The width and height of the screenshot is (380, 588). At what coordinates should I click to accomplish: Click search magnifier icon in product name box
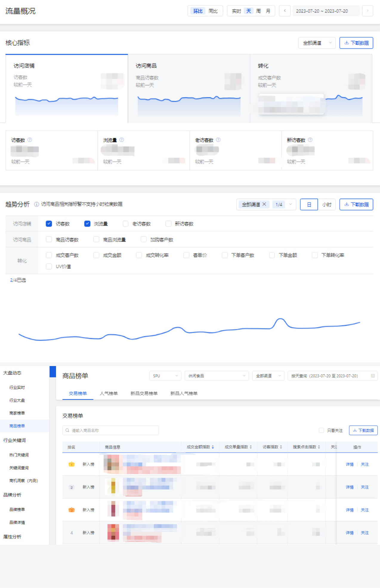67,430
